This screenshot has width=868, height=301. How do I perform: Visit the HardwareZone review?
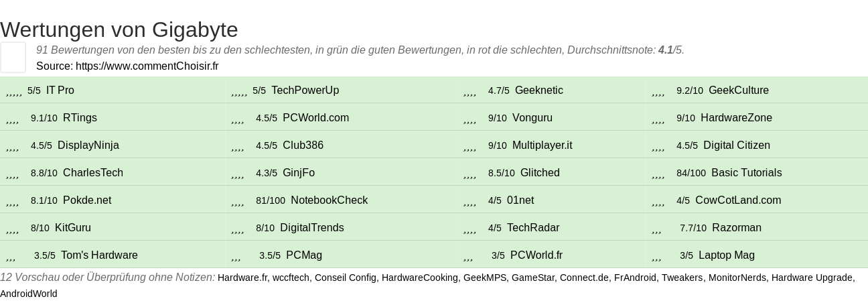[x=736, y=118]
